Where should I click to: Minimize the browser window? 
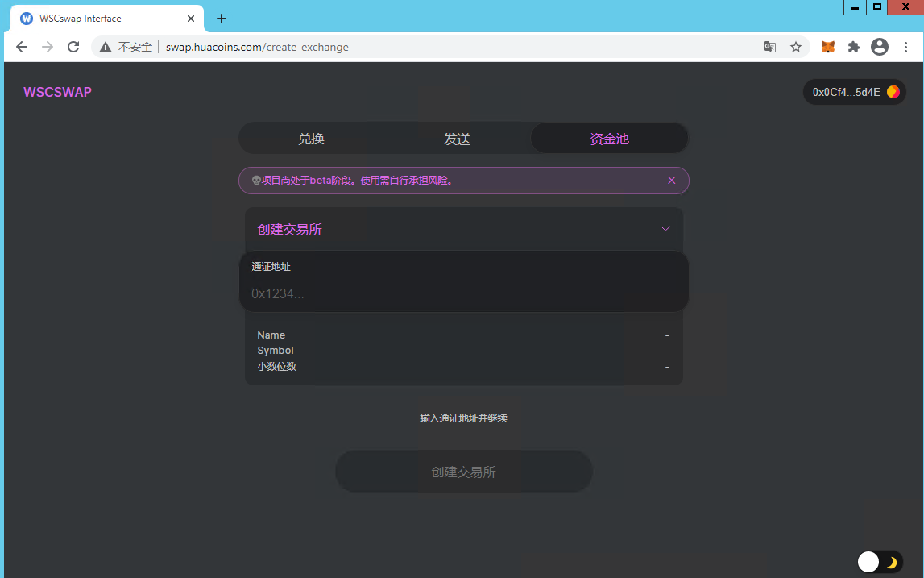click(855, 7)
